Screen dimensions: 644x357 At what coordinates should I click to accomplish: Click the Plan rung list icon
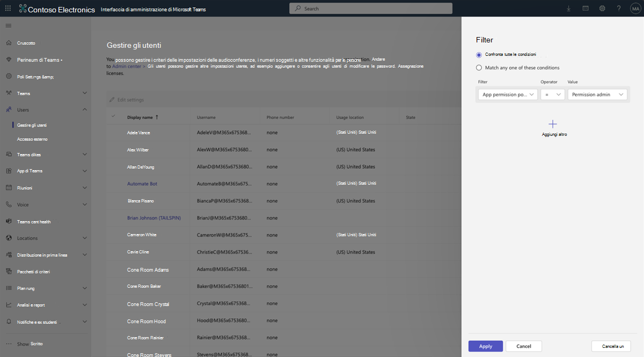point(9,288)
